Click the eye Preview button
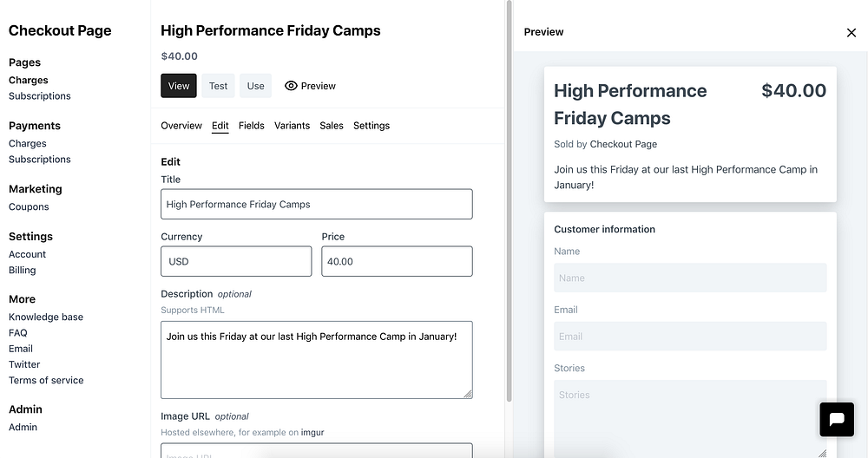The image size is (868, 458). 310,86
